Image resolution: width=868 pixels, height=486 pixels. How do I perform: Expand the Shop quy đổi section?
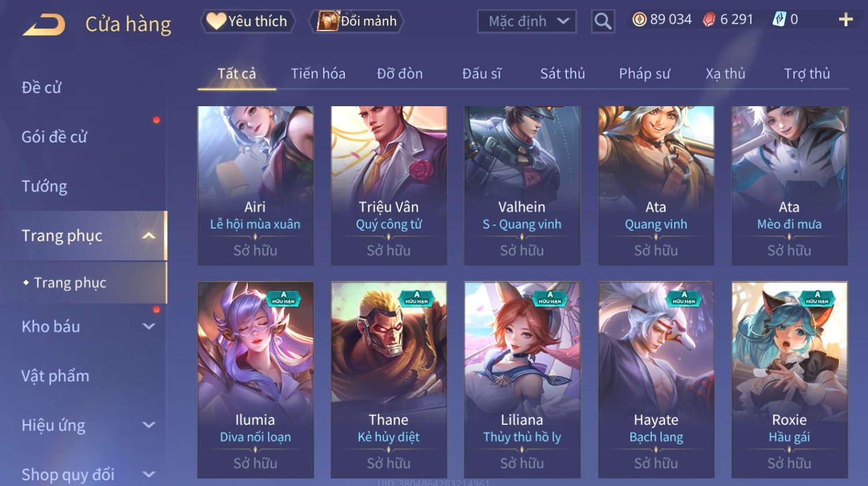pos(149,474)
